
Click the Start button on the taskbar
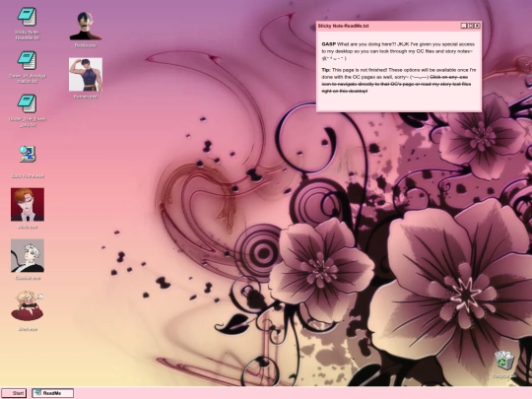14,393
